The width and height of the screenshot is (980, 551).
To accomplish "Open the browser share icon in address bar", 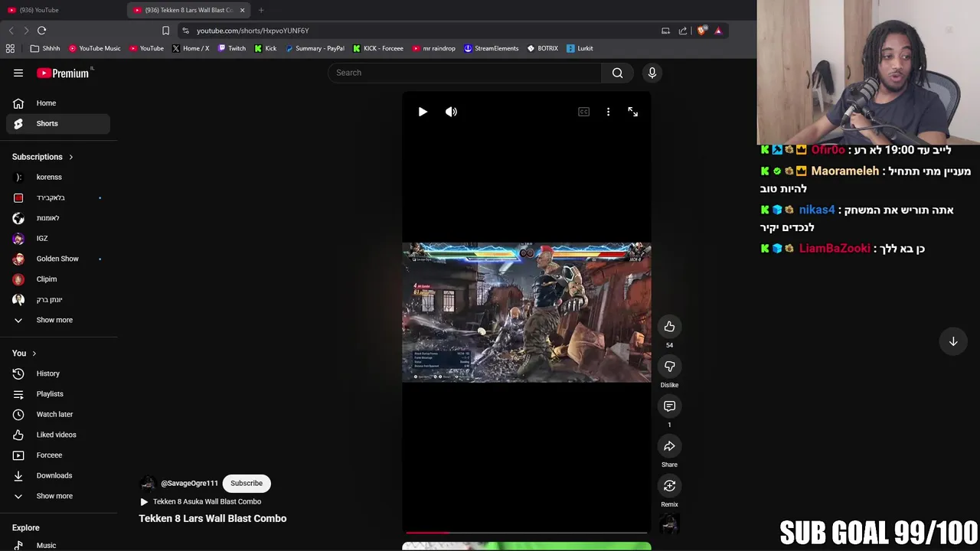I will 682,31.
